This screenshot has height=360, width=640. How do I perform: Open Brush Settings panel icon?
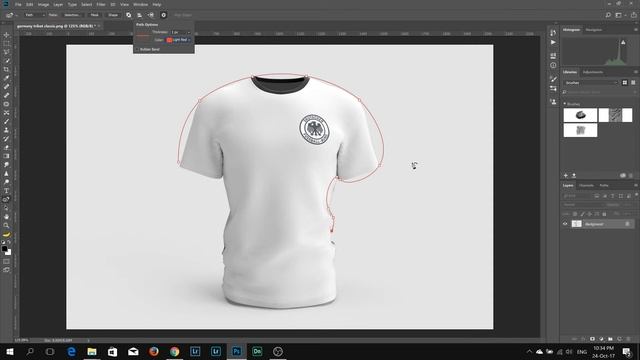point(553,79)
